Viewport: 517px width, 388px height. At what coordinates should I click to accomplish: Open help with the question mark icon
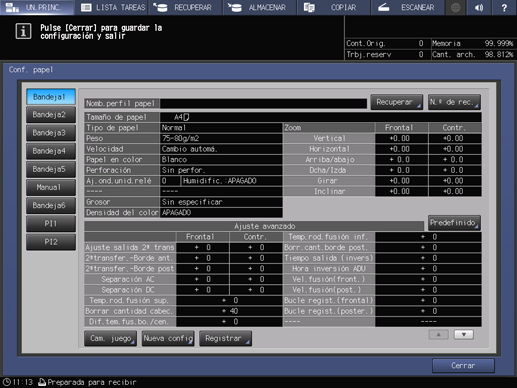click(504, 7)
